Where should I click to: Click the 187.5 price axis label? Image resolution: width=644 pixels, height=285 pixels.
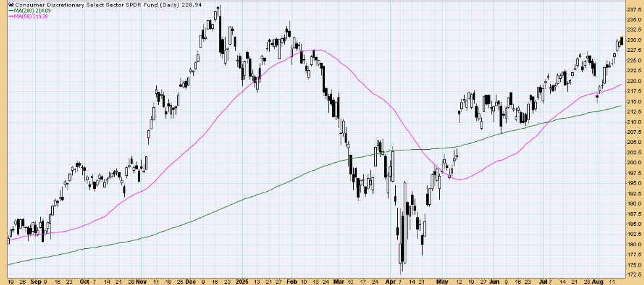(x=634, y=214)
